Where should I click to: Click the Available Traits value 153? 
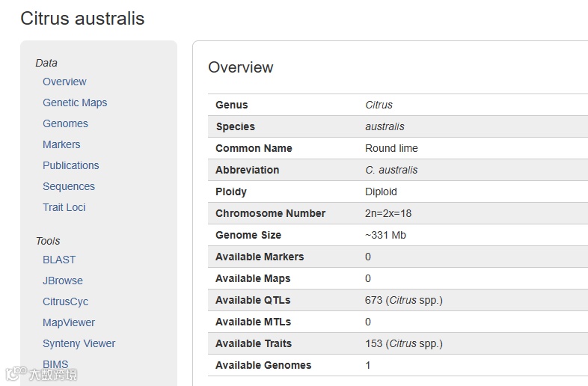(373, 343)
